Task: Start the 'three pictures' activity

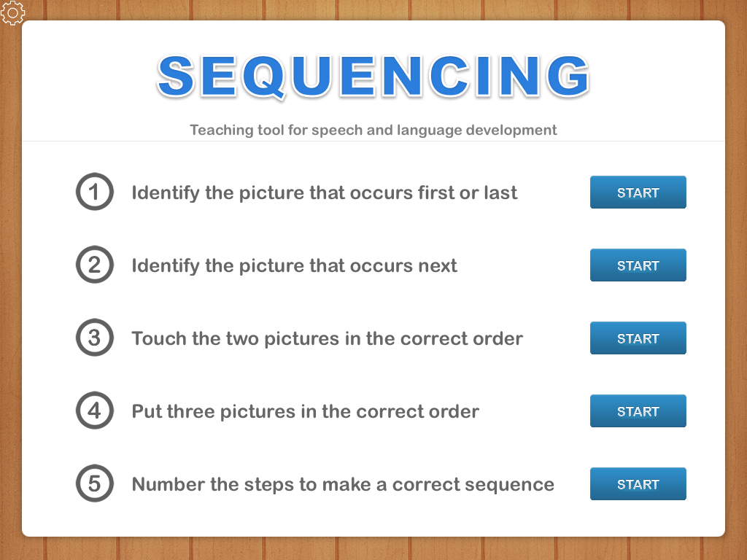Action: 638,411
